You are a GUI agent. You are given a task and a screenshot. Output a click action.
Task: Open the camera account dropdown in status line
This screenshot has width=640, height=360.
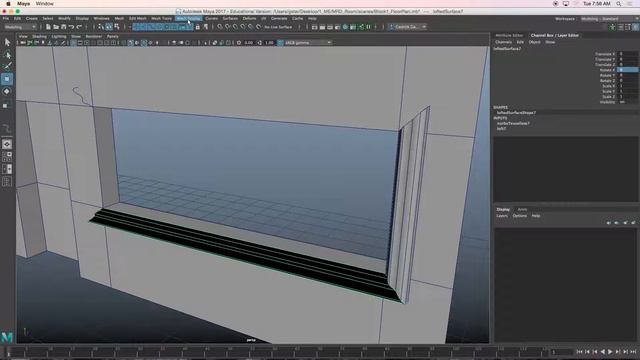point(407,27)
